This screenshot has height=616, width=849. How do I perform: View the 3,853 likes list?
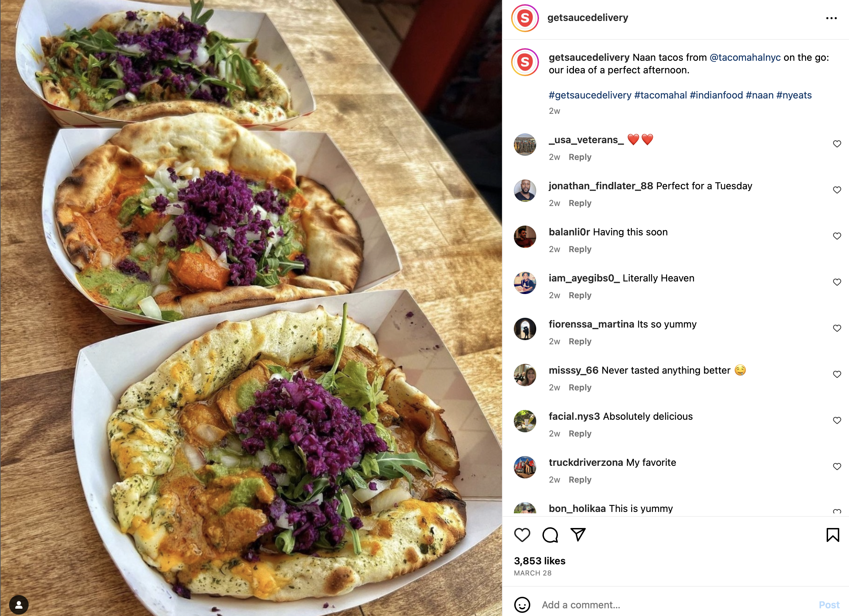pos(539,560)
